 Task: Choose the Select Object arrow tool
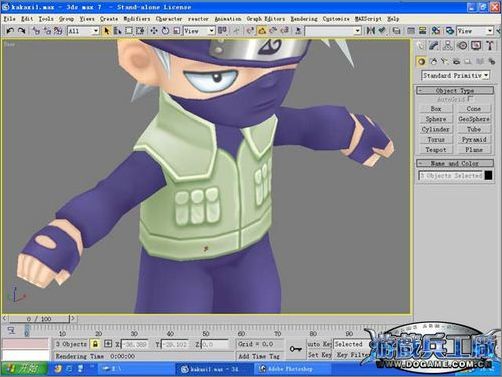pos(107,31)
